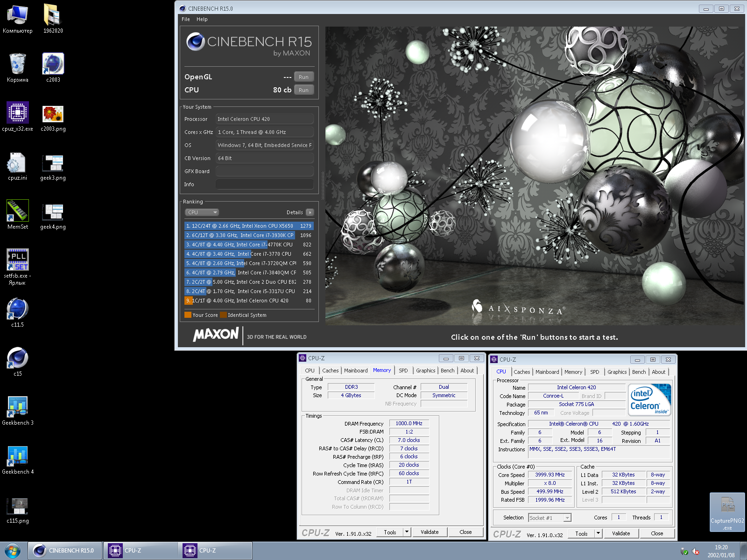Click Validate in the right CPU-Z window
747x560 pixels.
(x=621, y=533)
